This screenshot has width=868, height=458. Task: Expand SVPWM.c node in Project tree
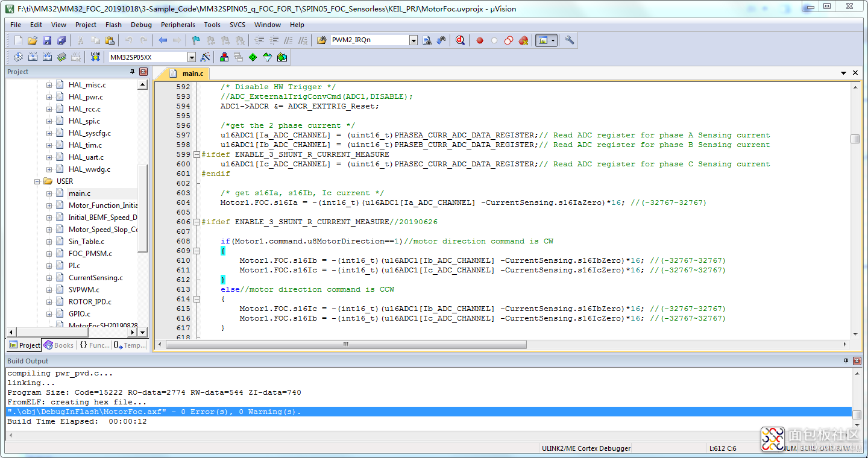tap(49, 290)
